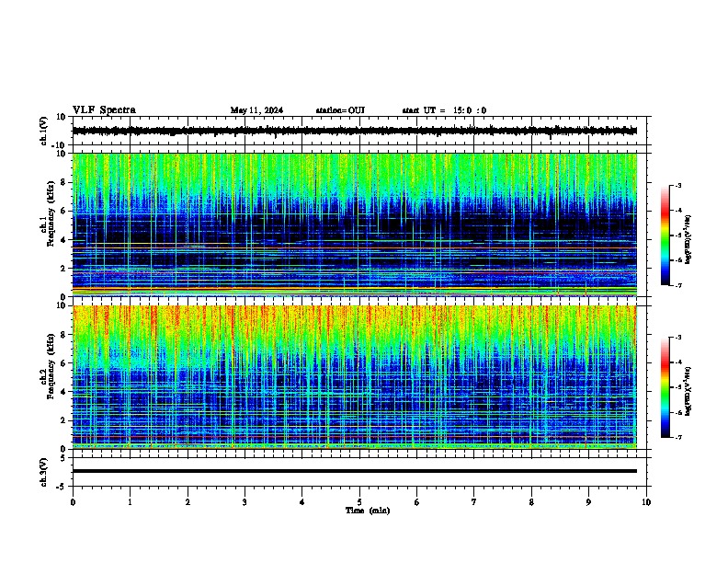Click the "VLF Spectra" plot title

point(104,110)
